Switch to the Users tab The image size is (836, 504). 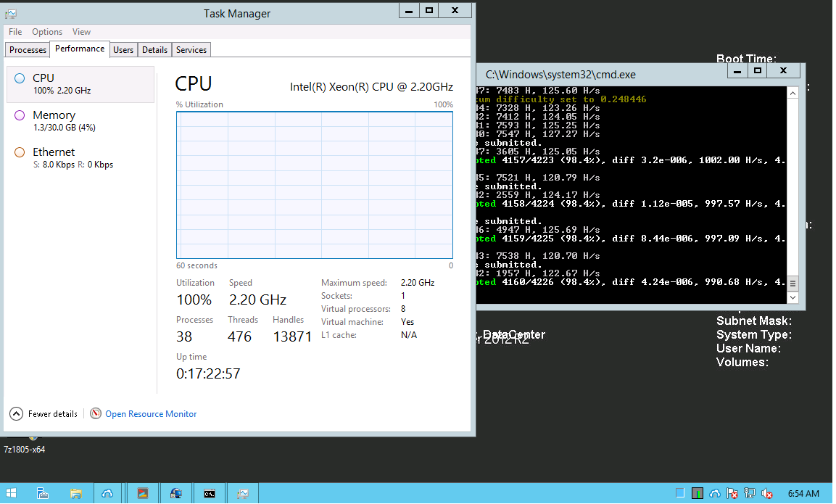click(123, 49)
